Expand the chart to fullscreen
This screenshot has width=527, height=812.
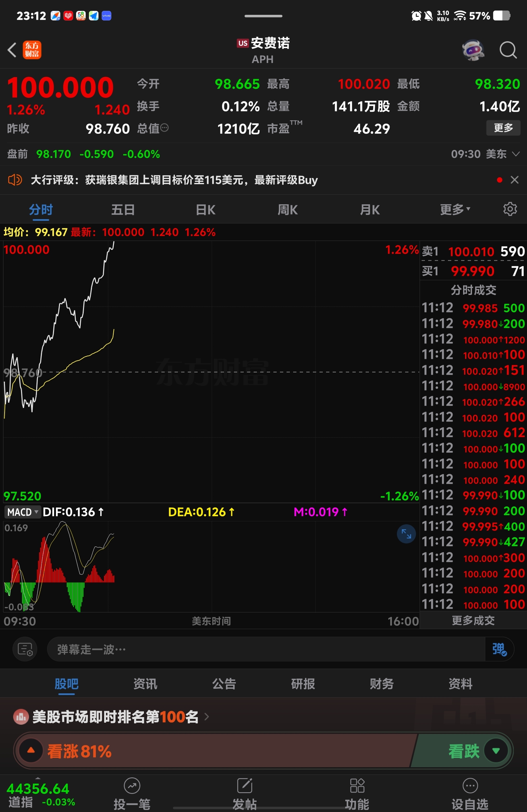point(406,534)
